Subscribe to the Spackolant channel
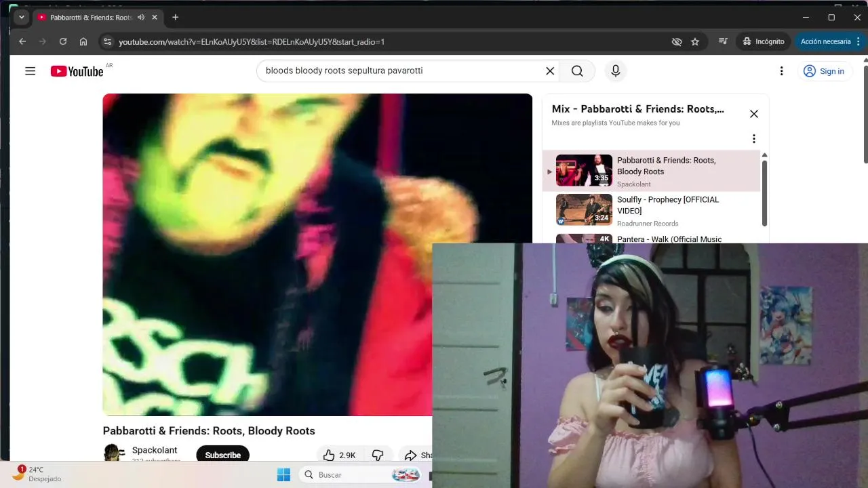This screenshot has width=868, height=488. [x=223, y=455]
